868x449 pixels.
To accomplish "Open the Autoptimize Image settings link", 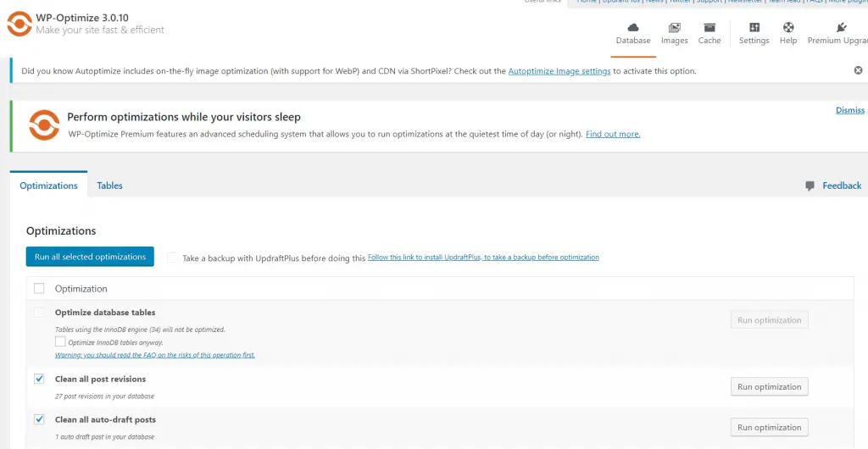I will (x=559, y=72).
